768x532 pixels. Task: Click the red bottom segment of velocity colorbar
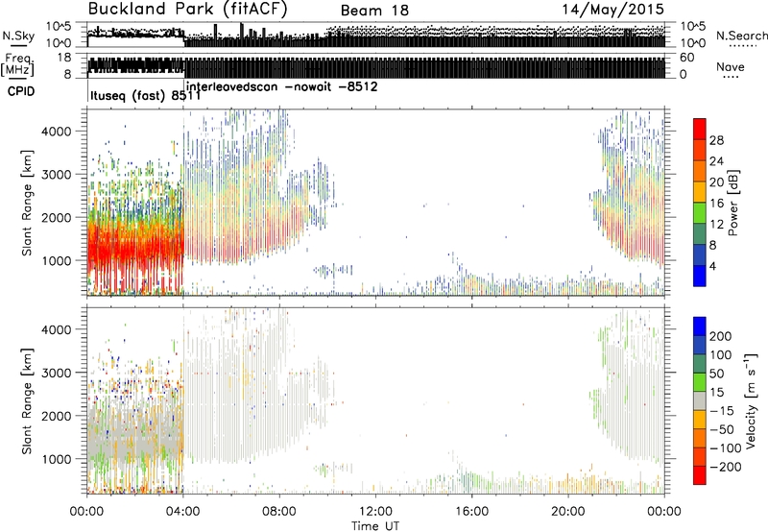coord(700,475)
